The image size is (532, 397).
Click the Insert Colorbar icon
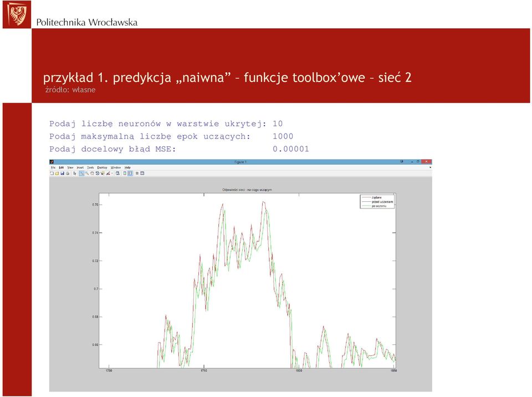point(125,173)
